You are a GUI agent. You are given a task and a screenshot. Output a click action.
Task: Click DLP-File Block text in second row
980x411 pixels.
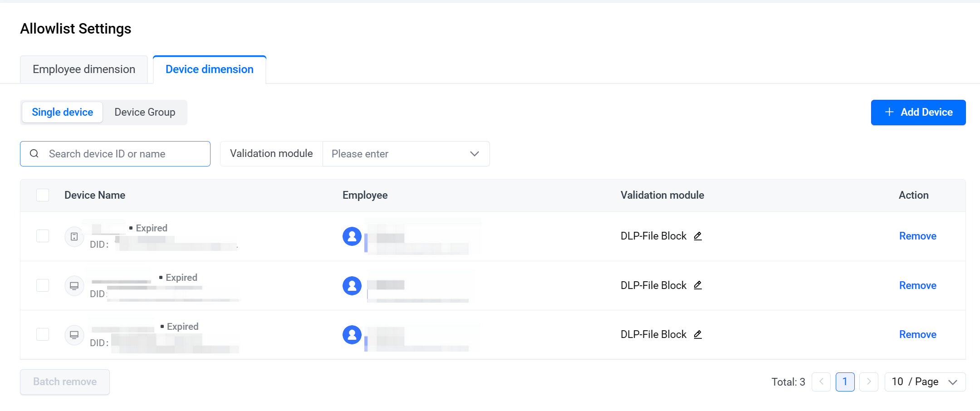coord(654,285)
